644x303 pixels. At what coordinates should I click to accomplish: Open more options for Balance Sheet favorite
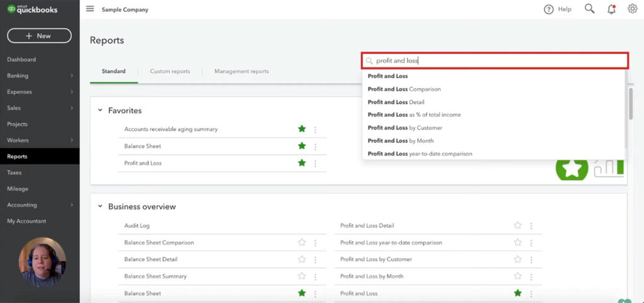(315, 146)
